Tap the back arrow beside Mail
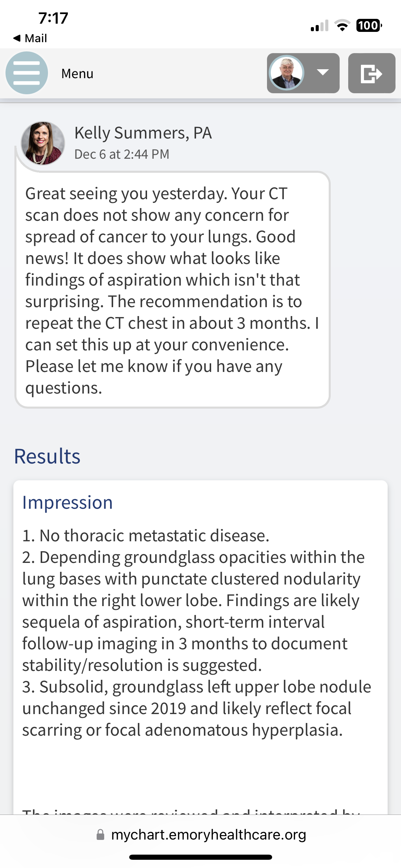Image resolution: width=401 pixels, height=868 pixels. 17,38
